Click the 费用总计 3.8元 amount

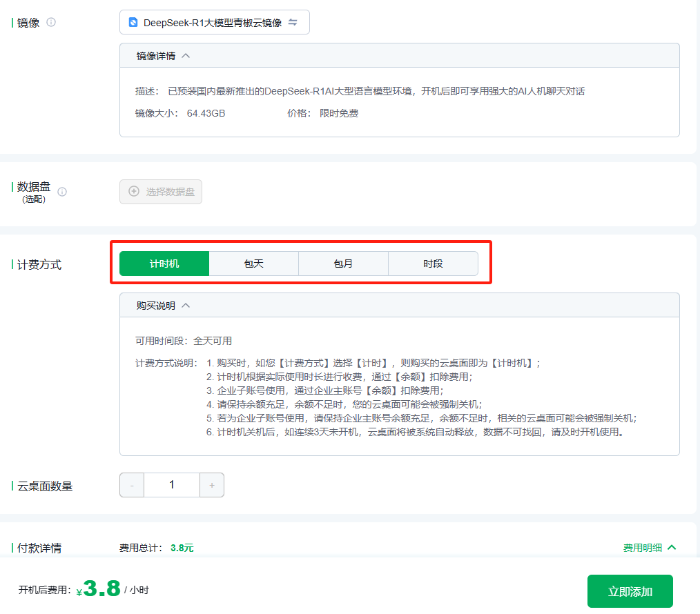point(182,548)
